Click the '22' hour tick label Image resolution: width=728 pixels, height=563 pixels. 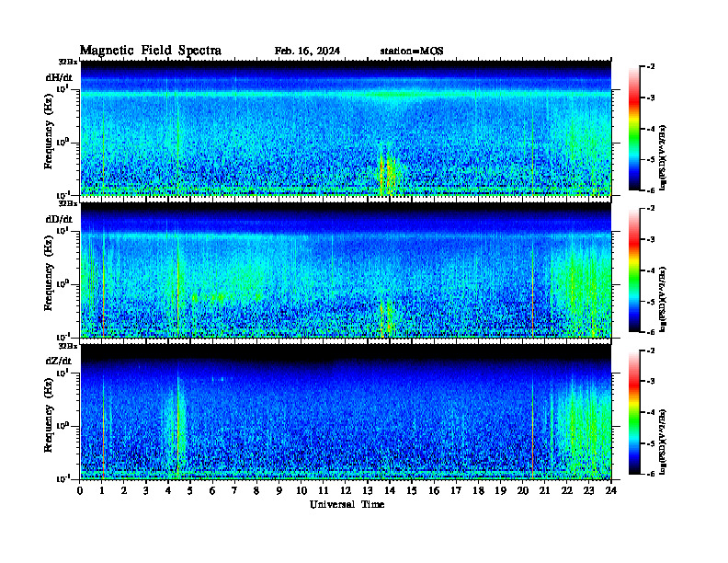coord(566,491)
